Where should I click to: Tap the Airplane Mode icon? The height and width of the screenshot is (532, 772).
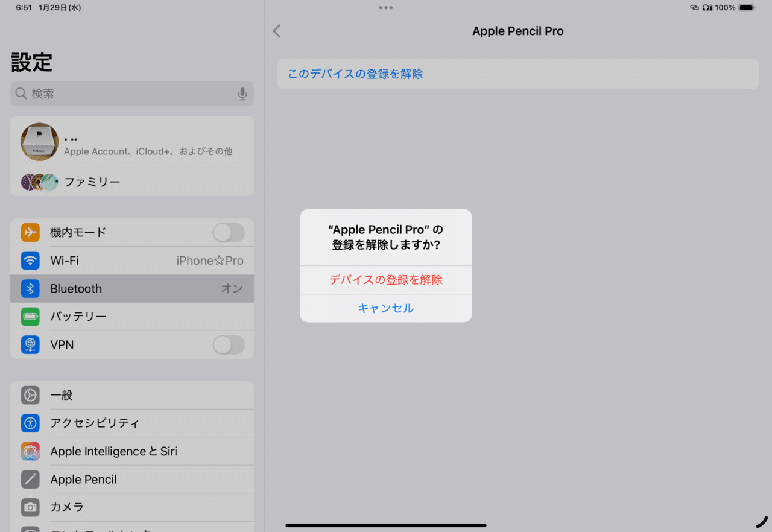[x=30, y=232]
